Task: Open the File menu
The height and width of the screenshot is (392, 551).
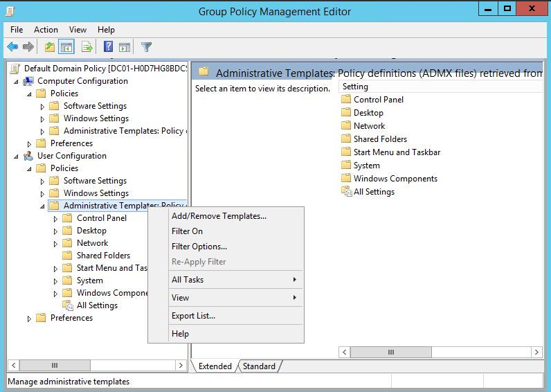Action: (x=17, y=30)
